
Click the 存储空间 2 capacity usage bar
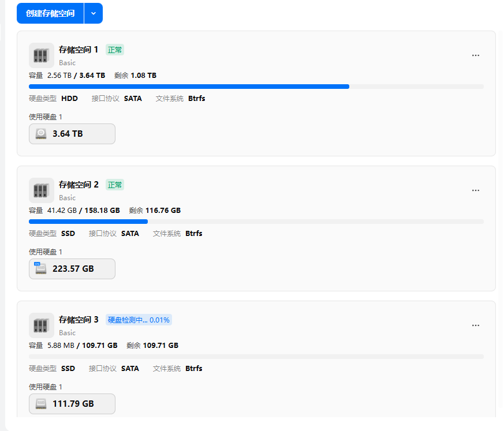[x=256, y=222]
